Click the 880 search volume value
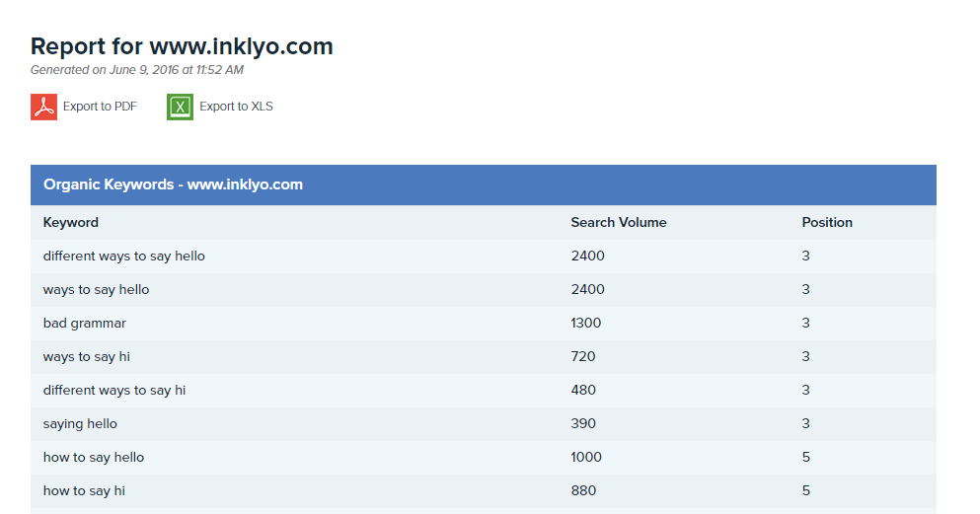980x514 pixels. (583, 491)
